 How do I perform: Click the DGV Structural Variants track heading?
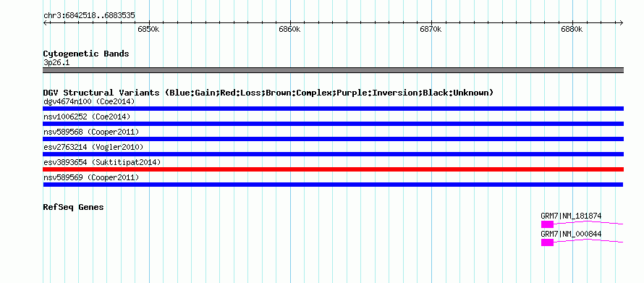click(268, 93)
